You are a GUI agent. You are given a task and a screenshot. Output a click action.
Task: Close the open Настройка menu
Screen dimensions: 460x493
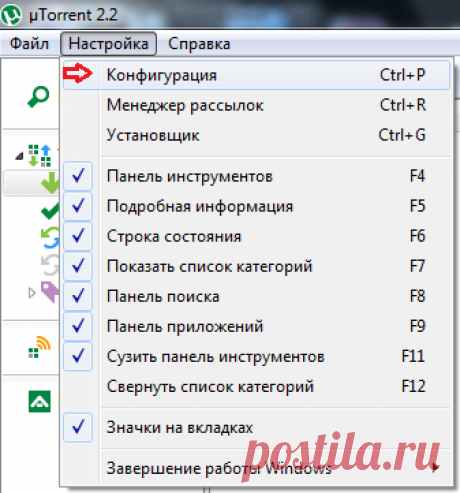click(x=108, y=44)
